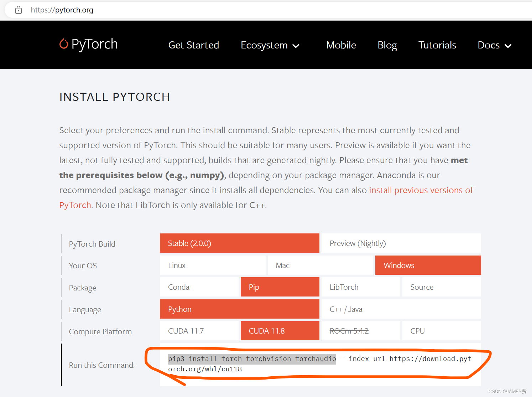The width and height of the screenshot is (532, 397).
Task: Click the Language row label
Action: [x=85, y=310]
